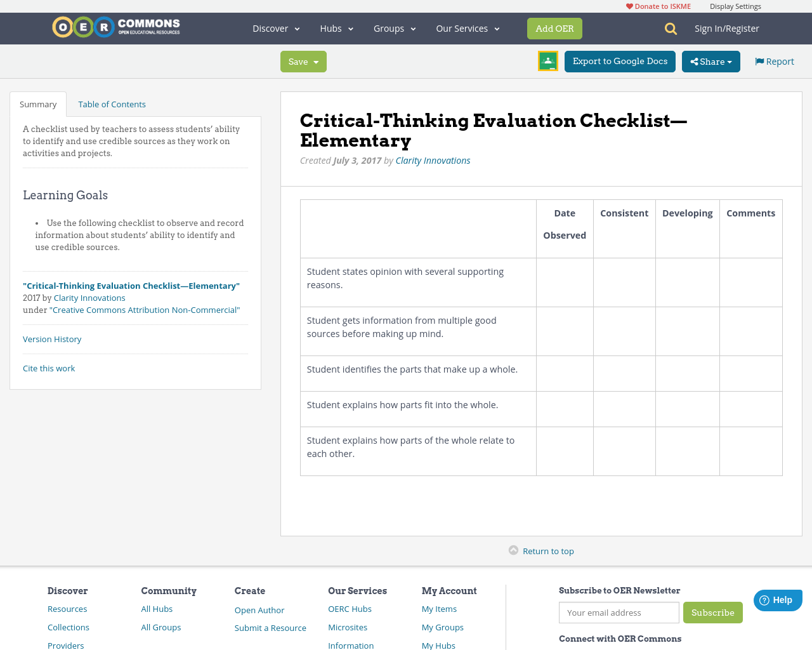Expand the Discover menu
Screen dimensions: 812x650
(274, 28)
